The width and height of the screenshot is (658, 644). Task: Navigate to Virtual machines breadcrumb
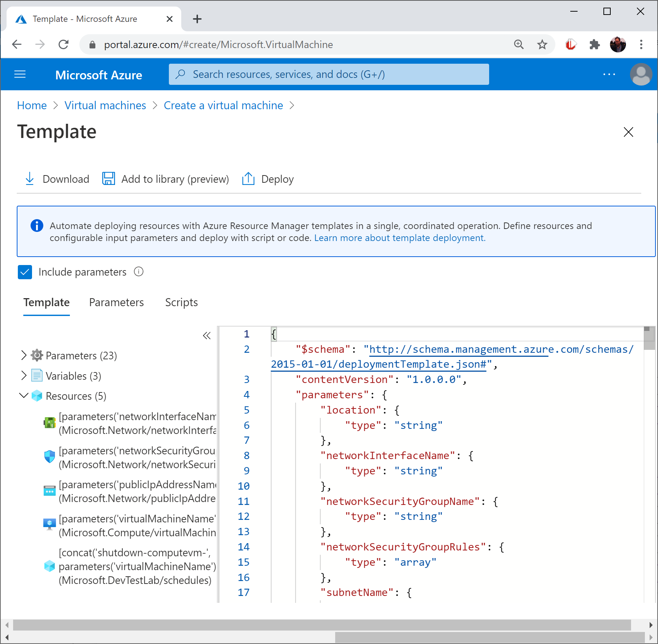(105, 105)
